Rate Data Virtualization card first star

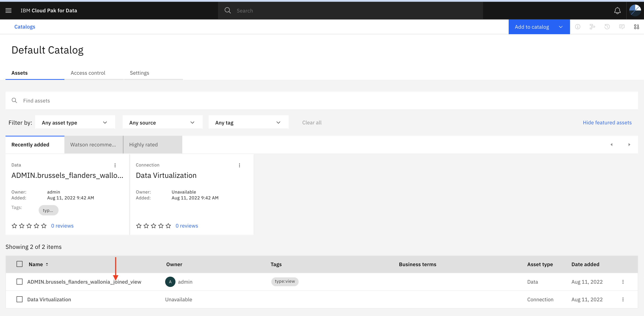[139, 226]
